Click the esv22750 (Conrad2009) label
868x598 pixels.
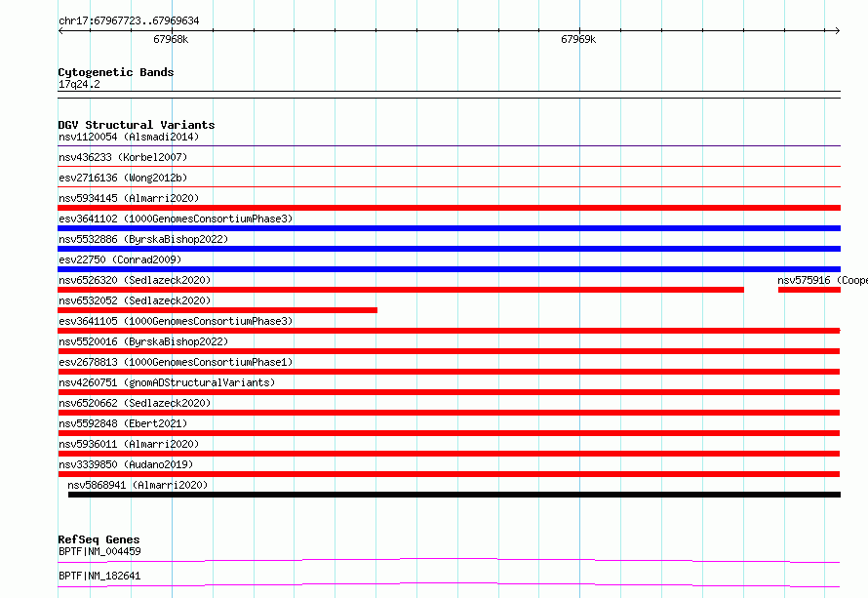coord(120,259)
